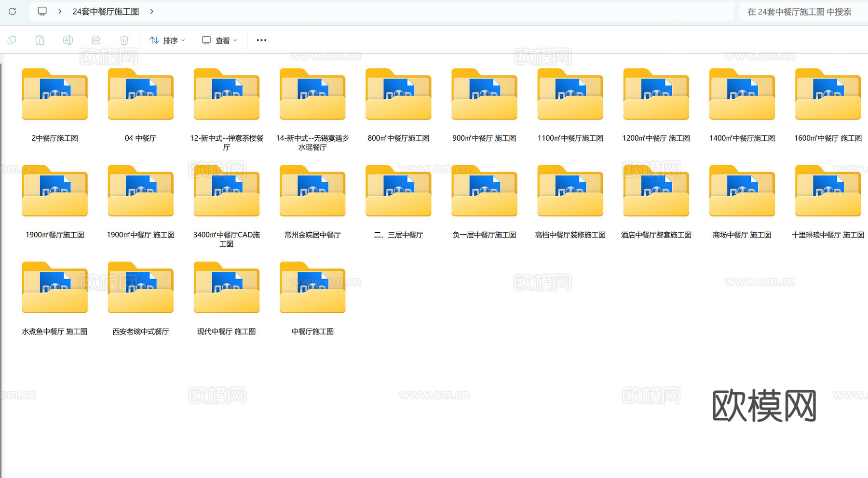
Task: Click the label 常州金皖居中餐厅
Action: coord(312,235)
